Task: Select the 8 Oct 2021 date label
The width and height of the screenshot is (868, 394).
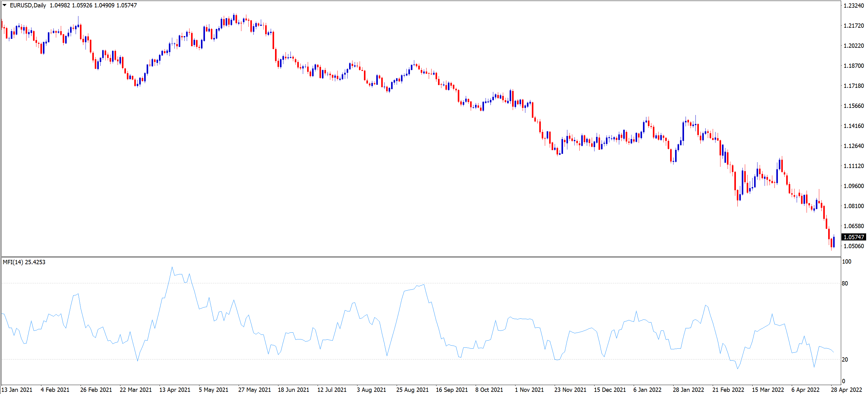Action: [489, 390]
